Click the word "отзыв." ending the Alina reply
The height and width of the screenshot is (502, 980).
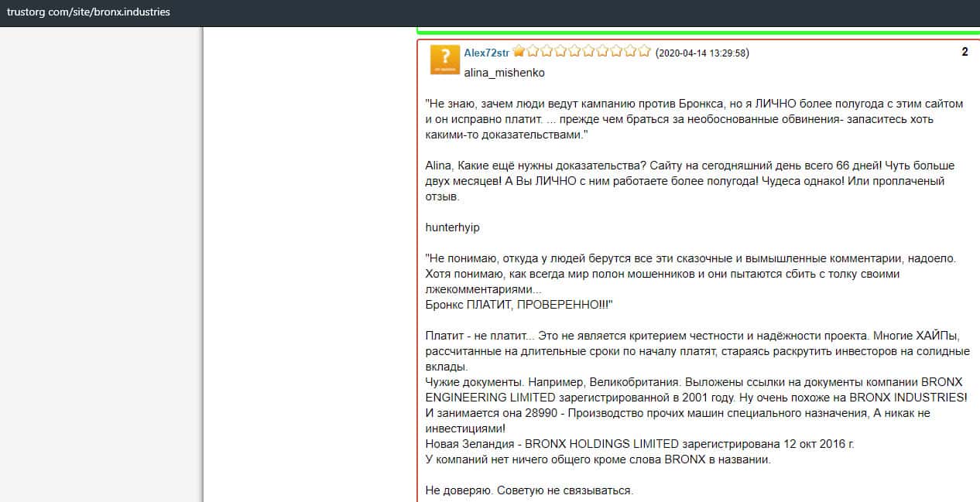(442, 196)
